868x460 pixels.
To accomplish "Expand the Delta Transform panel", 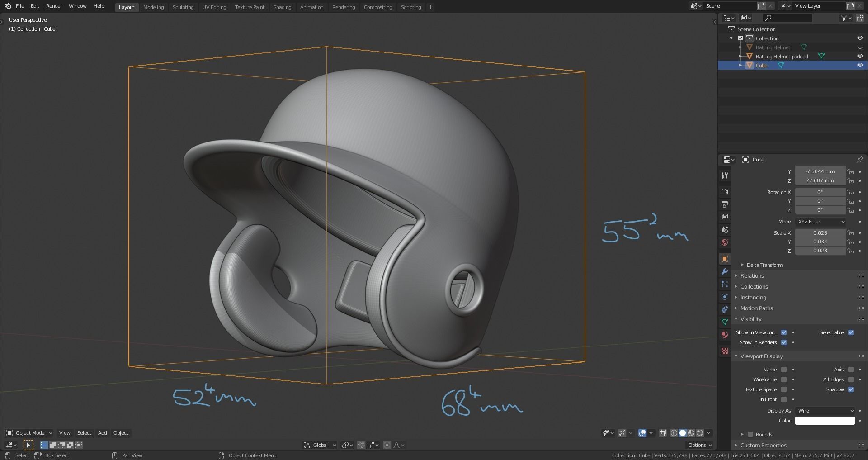I will (x=764, y=265).
